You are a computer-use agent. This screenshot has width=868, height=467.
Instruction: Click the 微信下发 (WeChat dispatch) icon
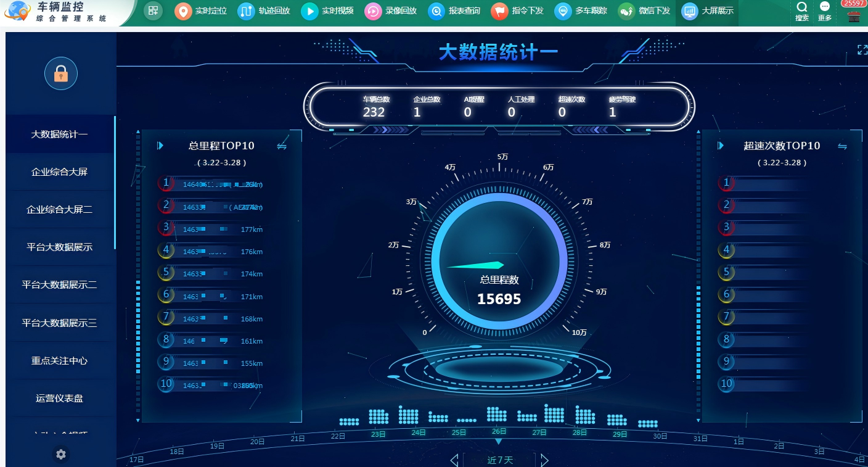click(645, 11)
